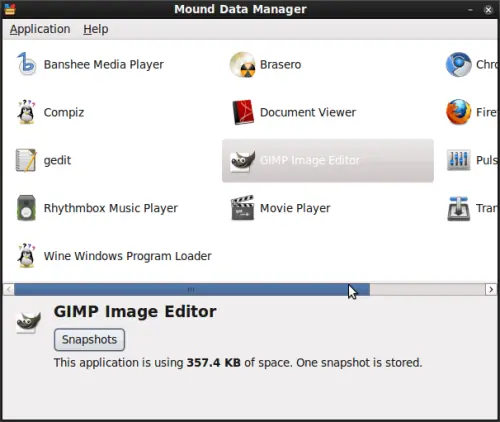
Task: Click the left scroll arrow of the app list
Action: pyautogui.click(x=9, y=289)
